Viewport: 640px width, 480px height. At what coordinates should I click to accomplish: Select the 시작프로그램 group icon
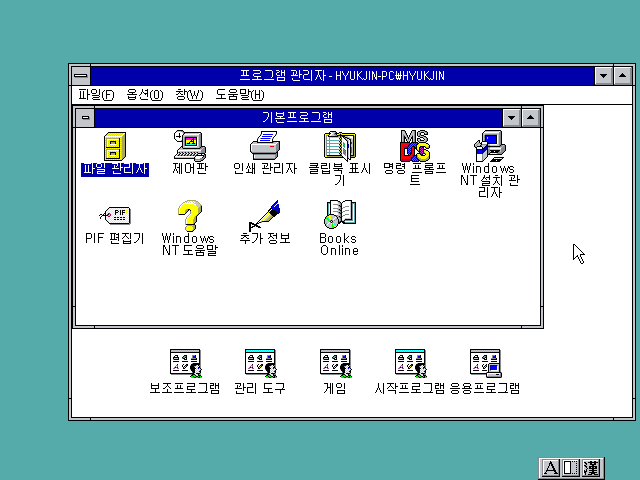[x=411, y=363]
